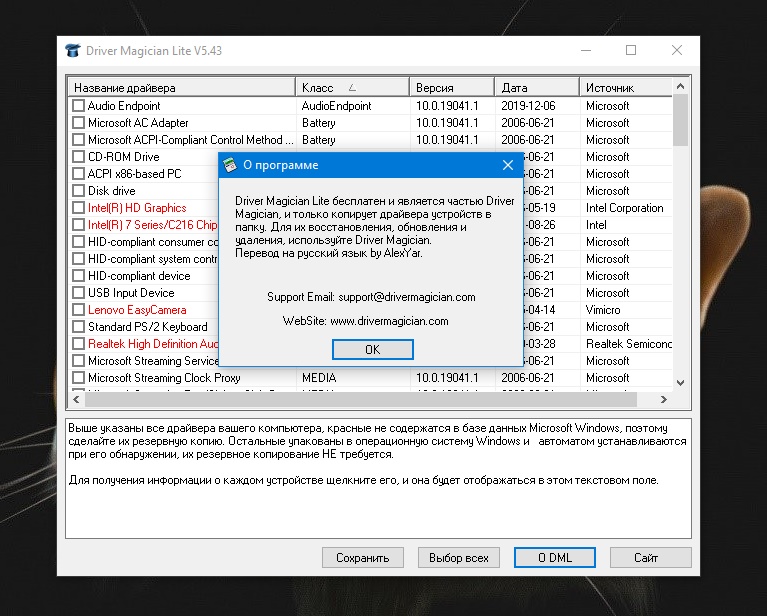This screenshot has width=767, height=616.
Task: Click the Realtek Semiconductor source cell
Action: point(629,344)
